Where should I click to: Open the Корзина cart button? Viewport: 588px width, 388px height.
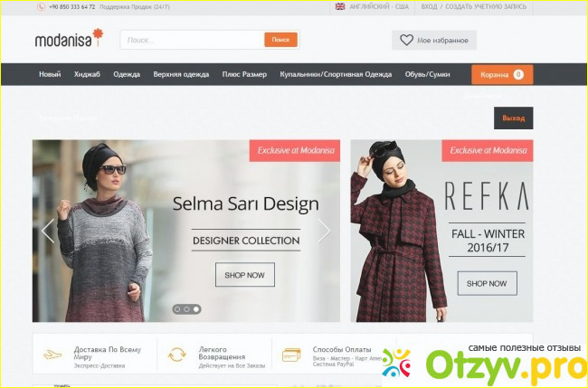[x=502, y=74]
